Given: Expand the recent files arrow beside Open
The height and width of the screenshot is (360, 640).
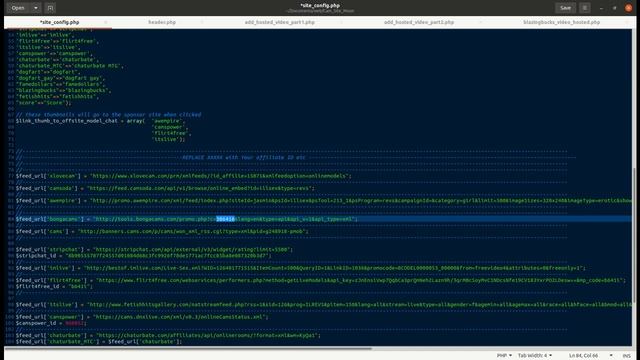Looking at the screenshot, I should (36, 8).
